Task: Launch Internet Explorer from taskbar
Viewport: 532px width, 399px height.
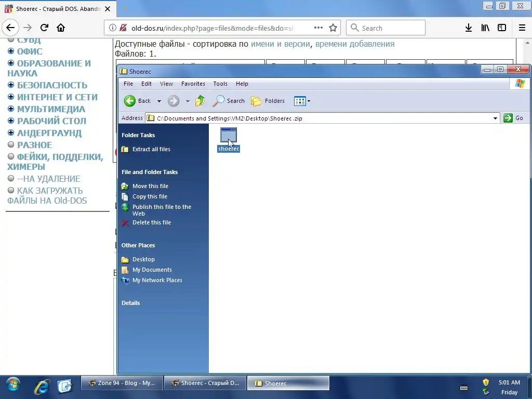Action: click(x=42, y=386)
